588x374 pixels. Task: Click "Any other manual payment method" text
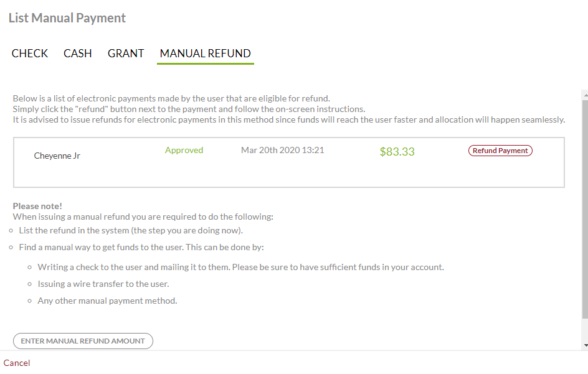pyautogui.click(x=107, y=301)
